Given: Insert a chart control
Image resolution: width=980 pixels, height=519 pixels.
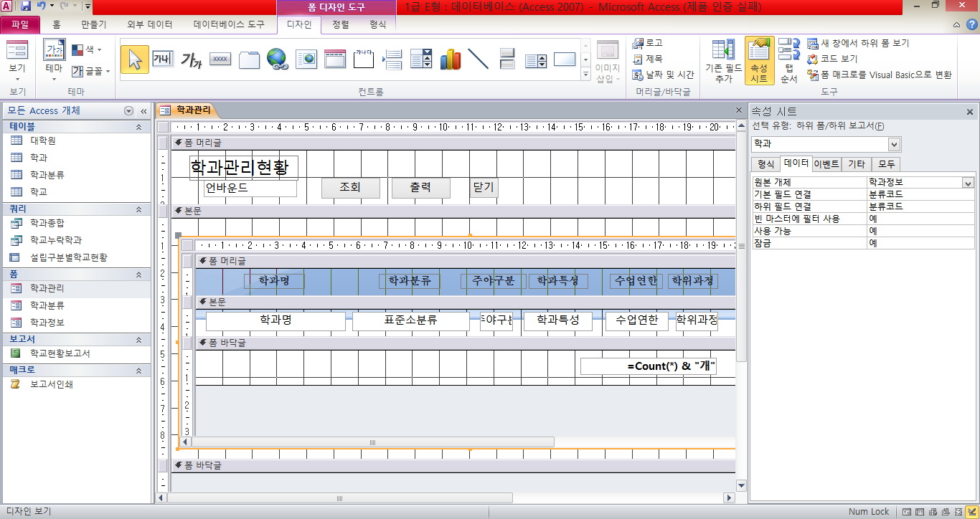Looking at the screenshot, I should tap(450, 59).
